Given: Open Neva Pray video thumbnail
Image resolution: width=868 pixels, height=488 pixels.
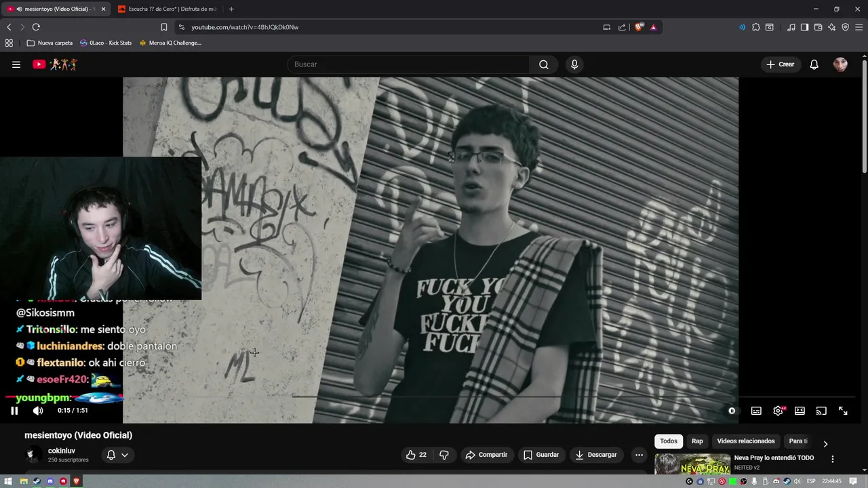Looking at the screenshot, I should pyautogui.click(x=692, y=464).
